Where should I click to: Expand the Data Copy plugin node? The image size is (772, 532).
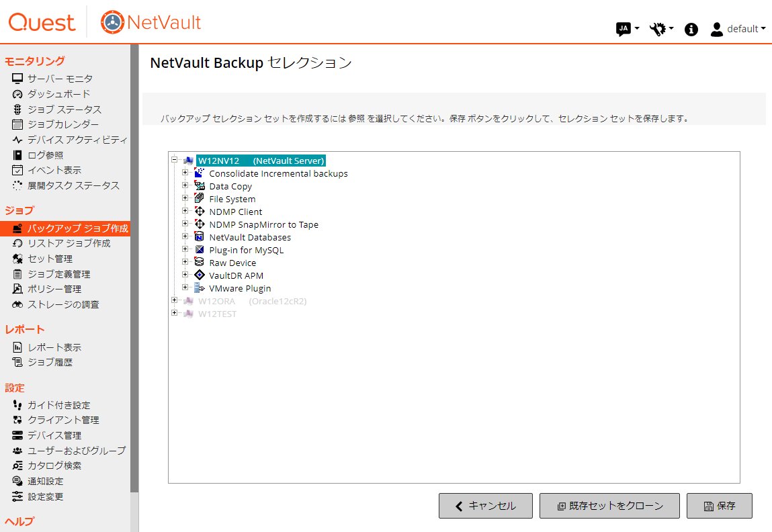coord(185,185)
